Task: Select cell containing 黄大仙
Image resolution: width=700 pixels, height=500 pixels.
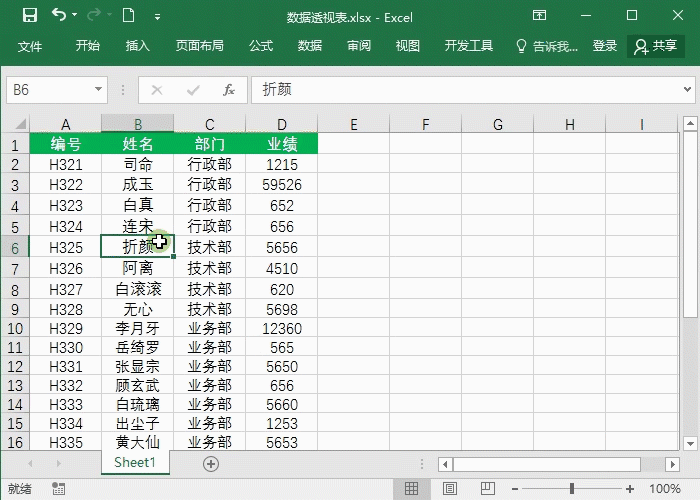Action: pos(138,442)
